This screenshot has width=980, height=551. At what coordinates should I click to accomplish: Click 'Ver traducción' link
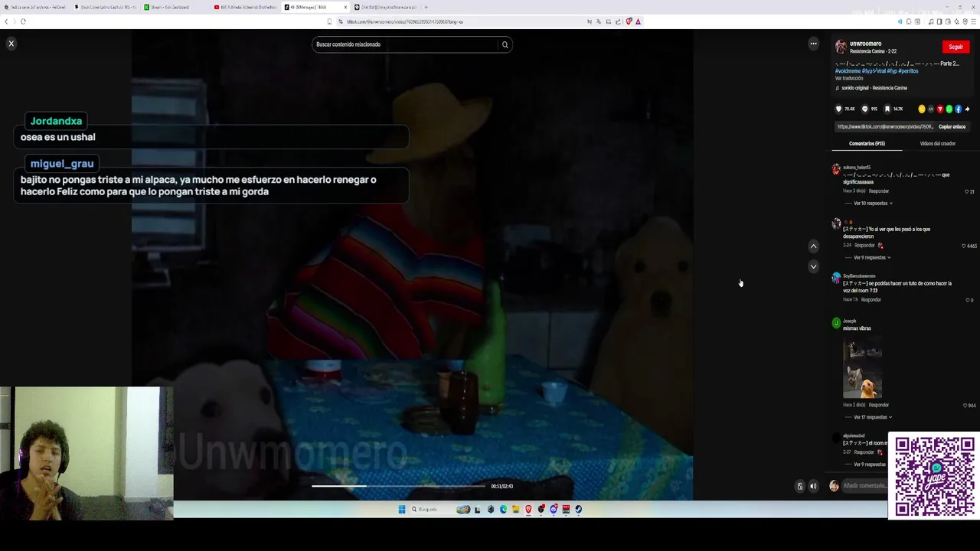pyautogui.click(x=849, y=78)
